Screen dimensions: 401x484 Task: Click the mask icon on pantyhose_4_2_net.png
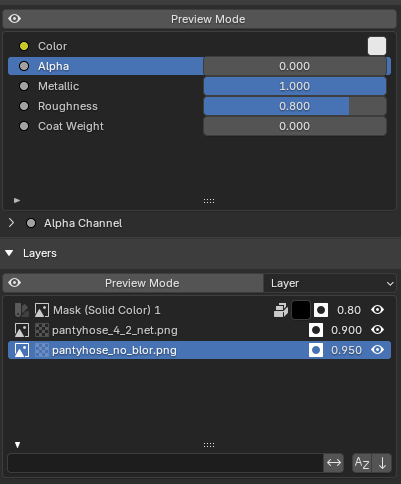point(316,330)
